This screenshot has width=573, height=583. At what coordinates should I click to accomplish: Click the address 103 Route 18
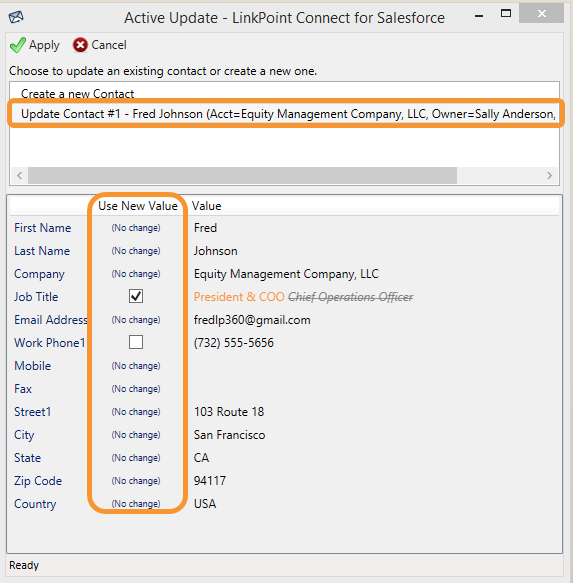[x=229, y=412]
